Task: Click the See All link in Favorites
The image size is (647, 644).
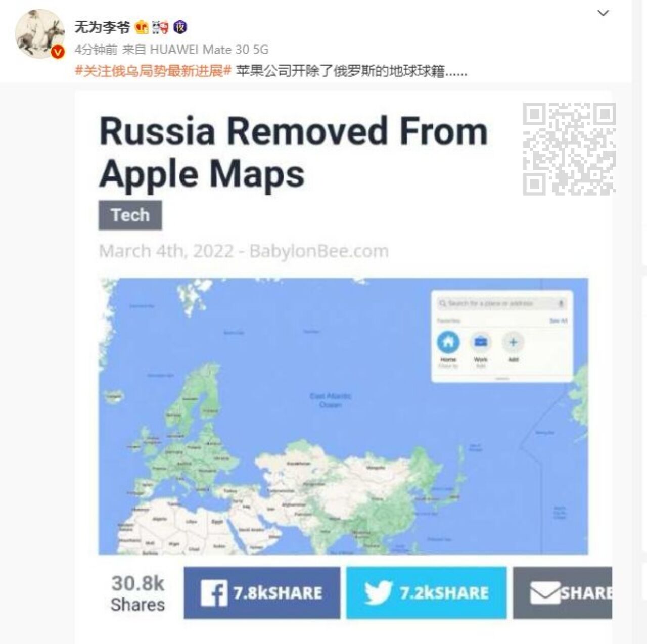Action: point(558,321)
